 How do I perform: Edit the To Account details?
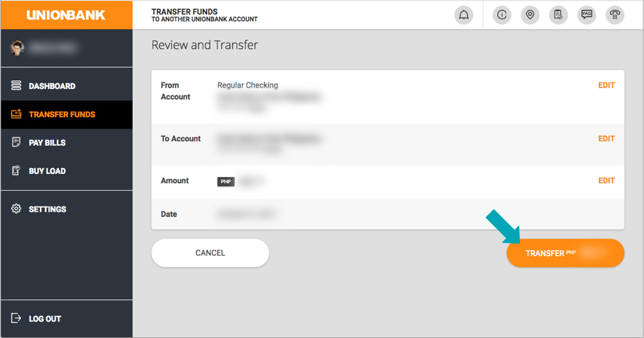[606, 139]
